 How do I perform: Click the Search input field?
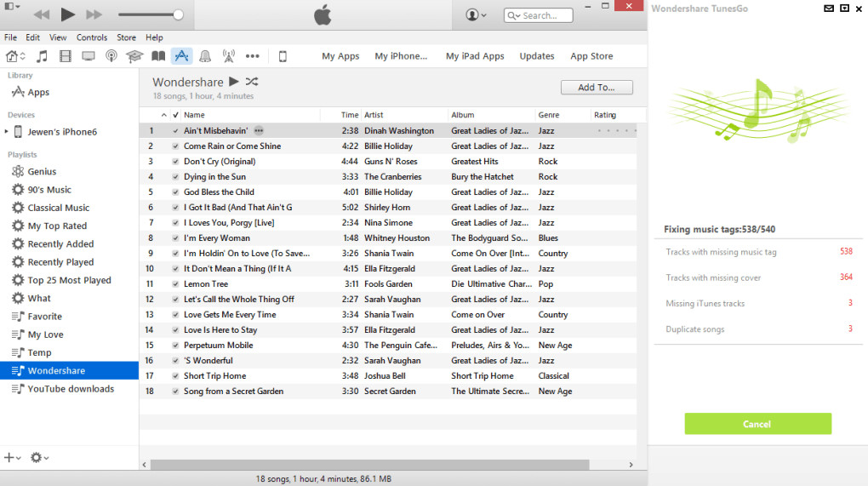[538, 15]
